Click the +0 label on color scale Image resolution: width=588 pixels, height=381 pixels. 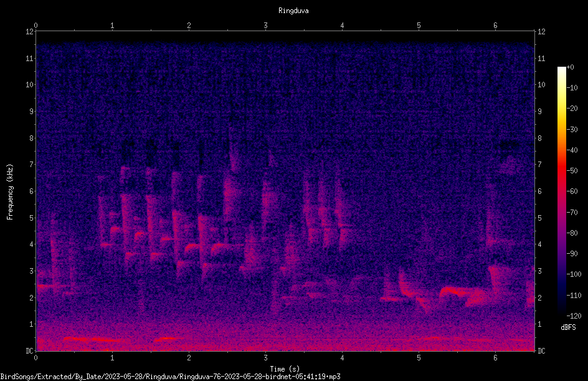click(571, 67)
